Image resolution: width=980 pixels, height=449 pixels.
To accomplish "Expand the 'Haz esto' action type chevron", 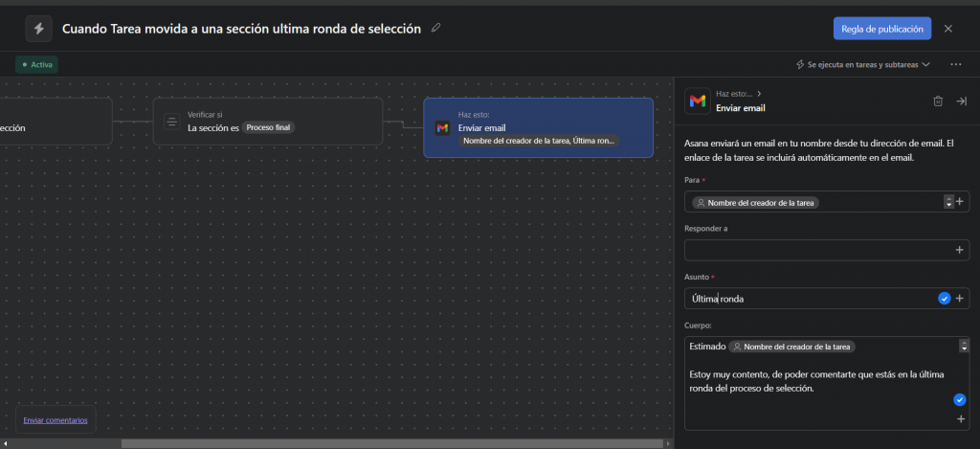I will coord(761,94).
